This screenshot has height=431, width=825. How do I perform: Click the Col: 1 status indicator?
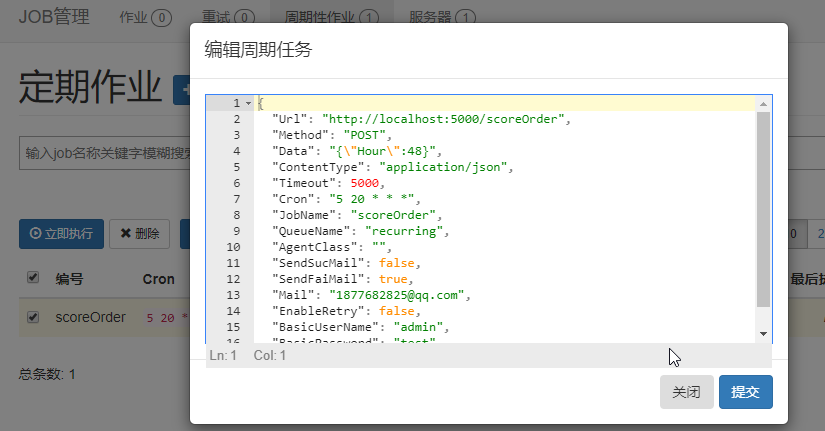[270, 356]
